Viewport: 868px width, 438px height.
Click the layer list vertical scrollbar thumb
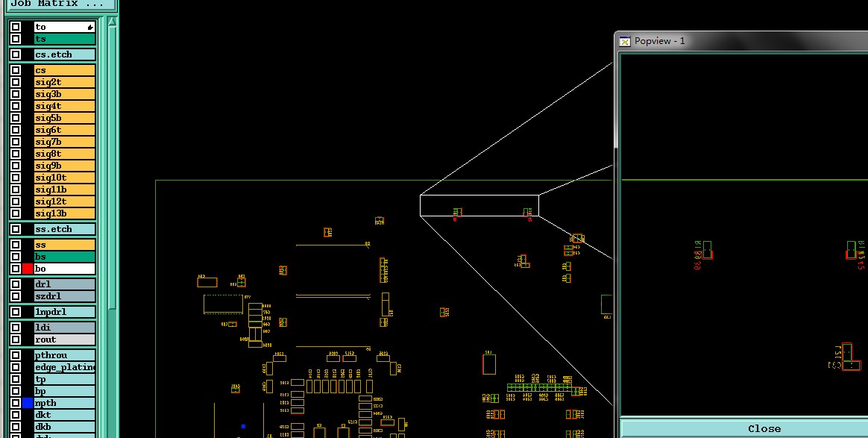(x=112, y=168)
